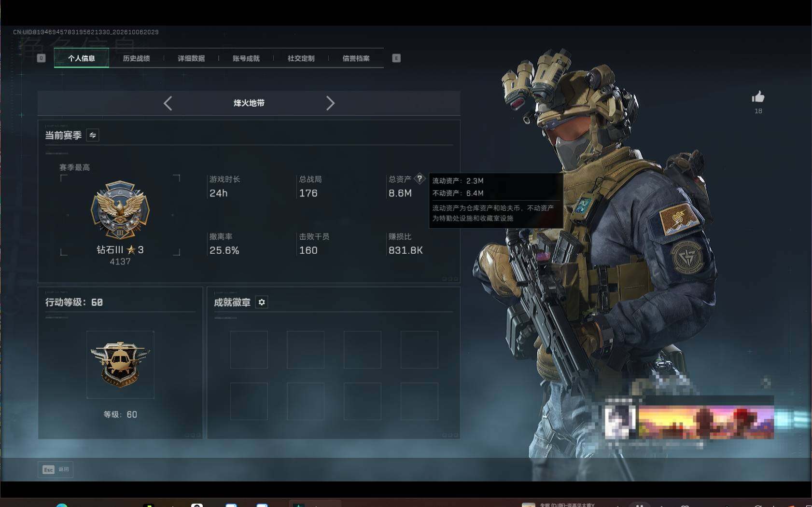
Task: Click the 行动等级: 60 heading
Action: point(74,302)
